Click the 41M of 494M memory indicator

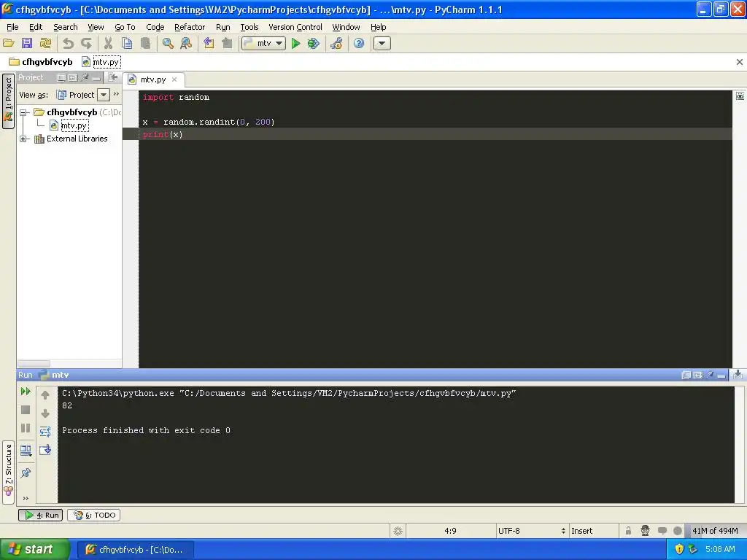pos(715,531)
